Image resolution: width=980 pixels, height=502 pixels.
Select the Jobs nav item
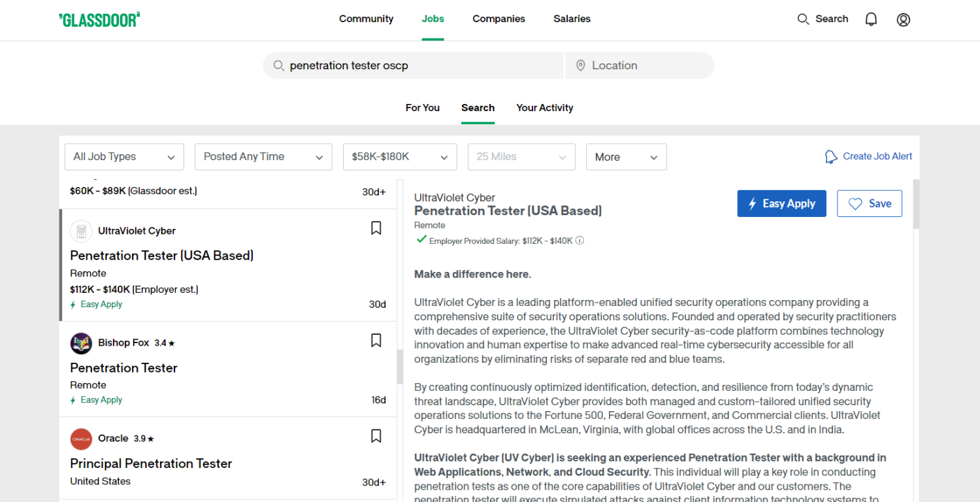tap(433, 19)
